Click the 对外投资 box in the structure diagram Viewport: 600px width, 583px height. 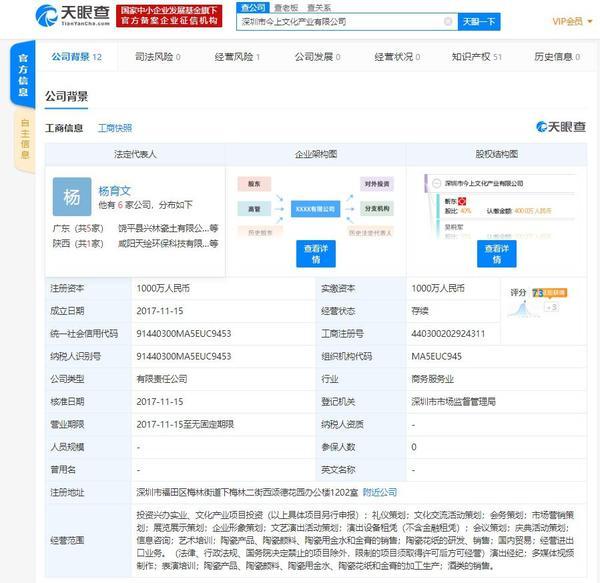(377, 184)
